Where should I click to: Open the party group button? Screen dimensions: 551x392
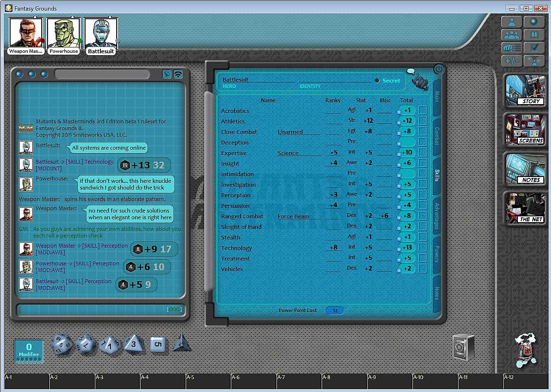[x=512, y=35]
